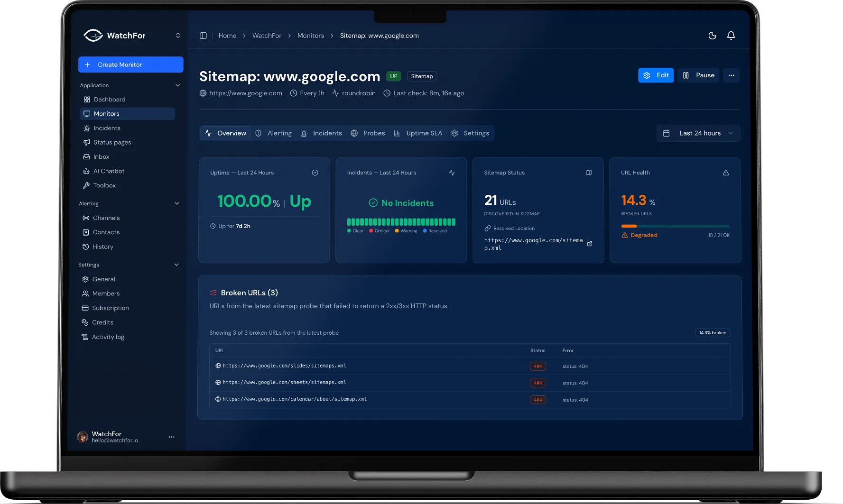
Task: Go to Monitors breadcrumb
Action: tap(311, 36)
